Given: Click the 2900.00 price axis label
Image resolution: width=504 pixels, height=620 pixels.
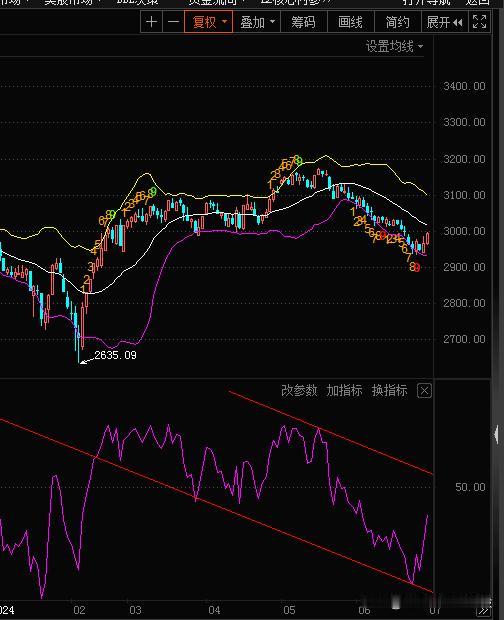Looking at the screenshot, I should tap(464, 267).
